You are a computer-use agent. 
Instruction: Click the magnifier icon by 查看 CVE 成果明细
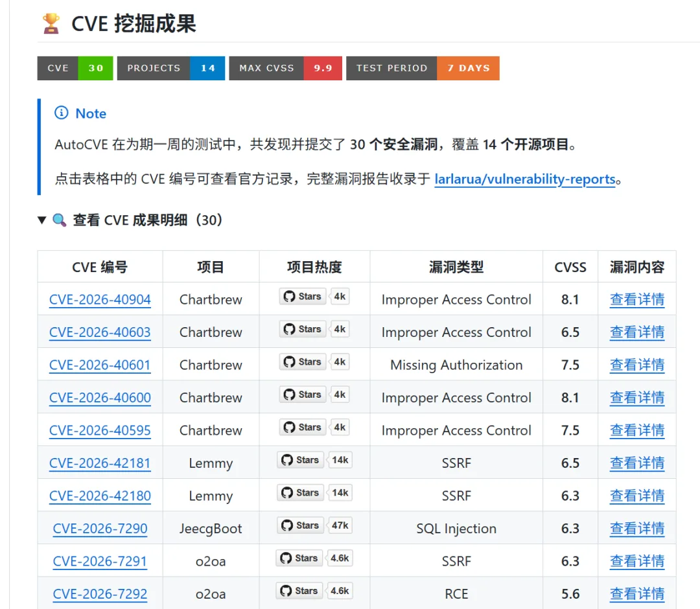click(x=60, y=220)
